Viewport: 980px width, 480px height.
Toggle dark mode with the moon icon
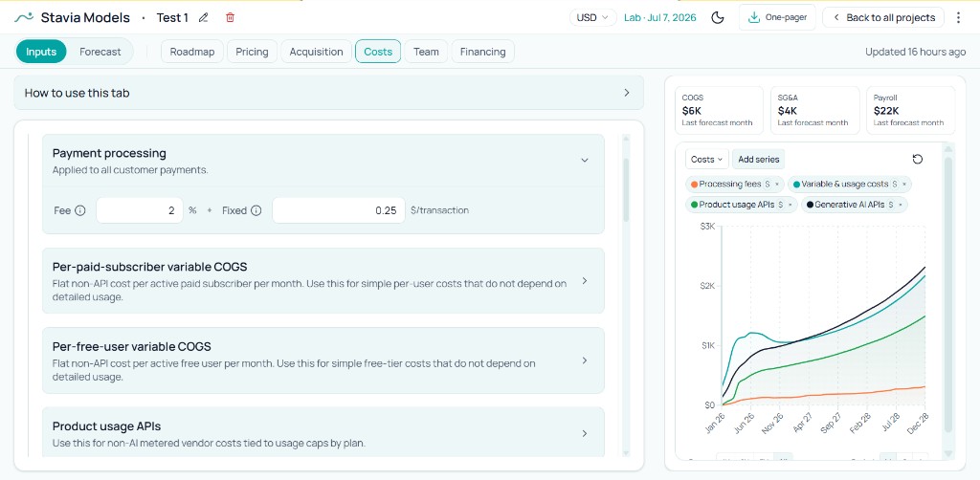[x=718, y=17]
